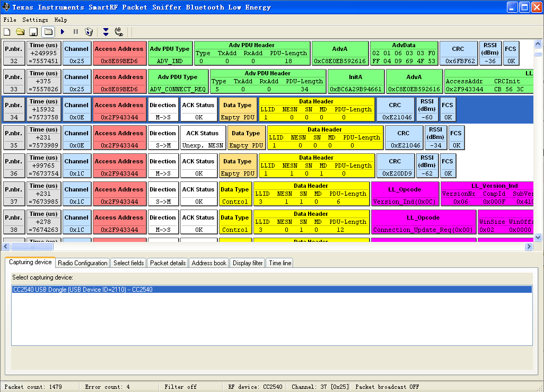544x392 pixels.
Task: Click the Filter off status entry
Action: 180,387
